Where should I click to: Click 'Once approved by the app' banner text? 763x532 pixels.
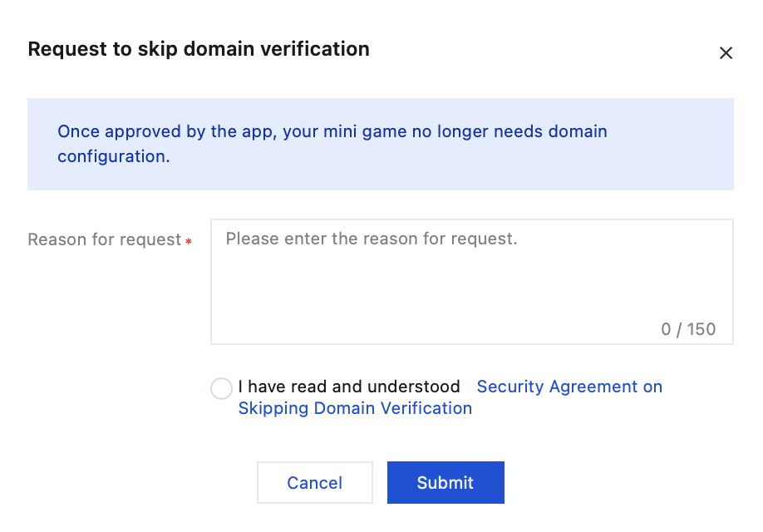point(147,131)
